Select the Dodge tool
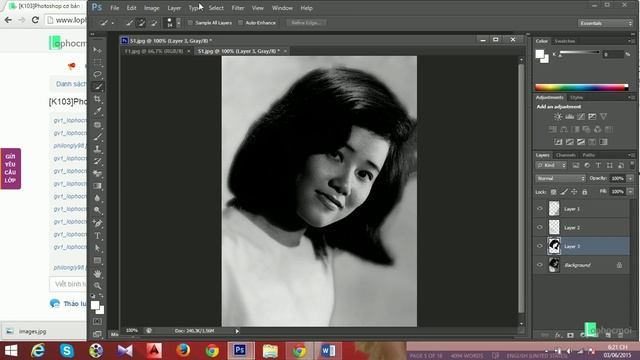Viewport: 640px width, 360px height. pos(97,211)
